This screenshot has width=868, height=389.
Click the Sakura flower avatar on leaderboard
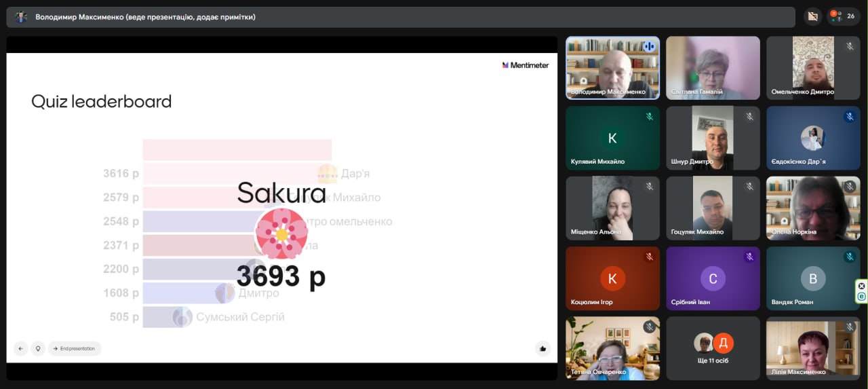pos(281,234)
